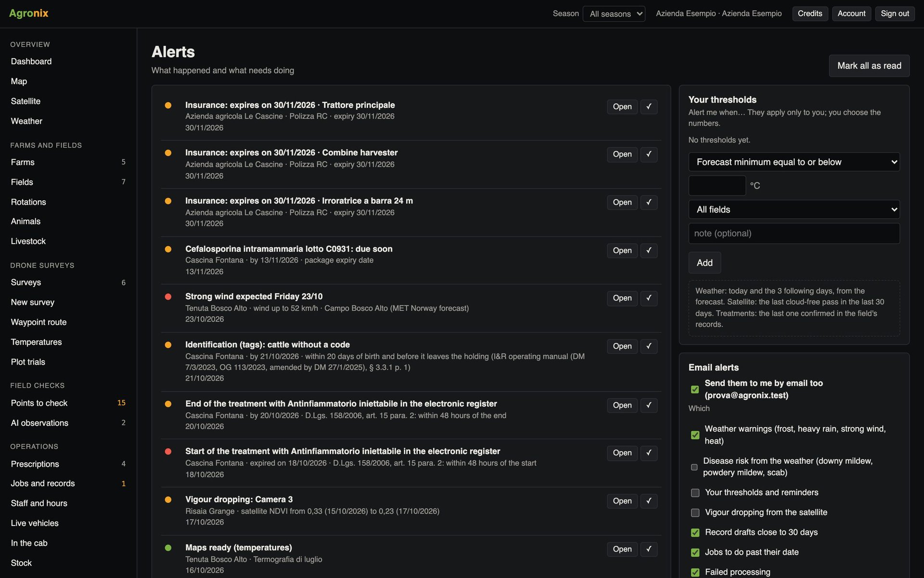
Task: Open the Credits page
Action: pyautogui.click(x=810, y=13)
